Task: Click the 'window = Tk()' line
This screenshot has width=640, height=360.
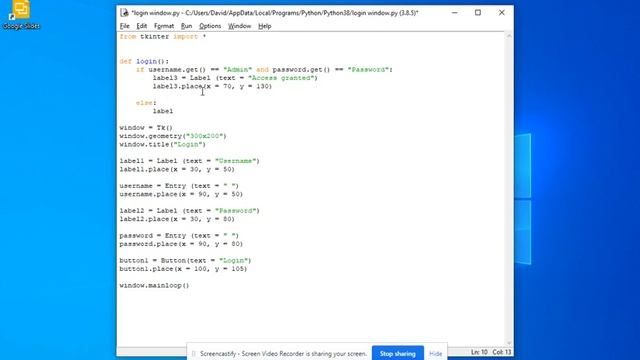Action: pos(146,128)
